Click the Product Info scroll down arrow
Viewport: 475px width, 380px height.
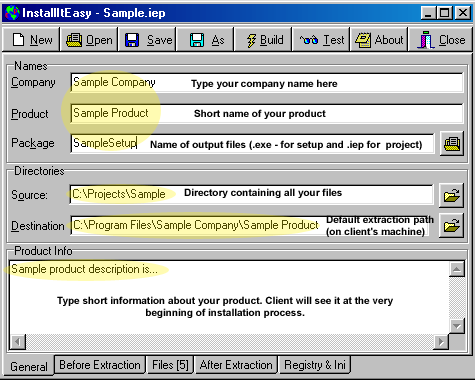(457, 326)
